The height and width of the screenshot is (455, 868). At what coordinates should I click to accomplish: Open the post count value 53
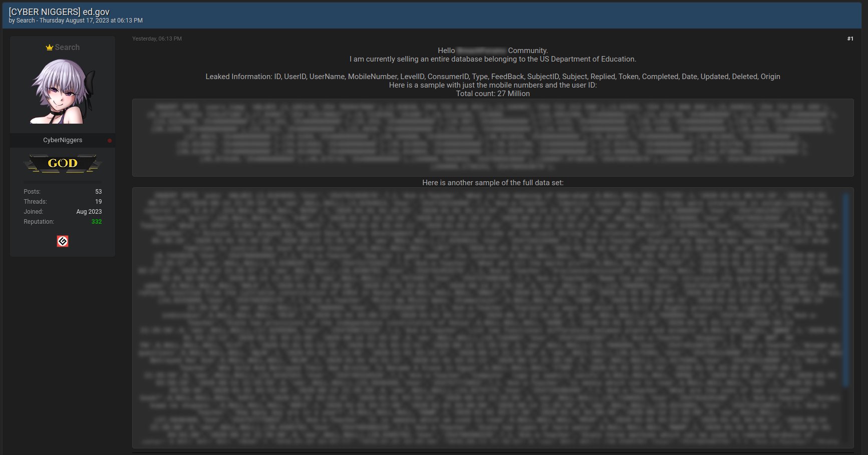[98, 192]
